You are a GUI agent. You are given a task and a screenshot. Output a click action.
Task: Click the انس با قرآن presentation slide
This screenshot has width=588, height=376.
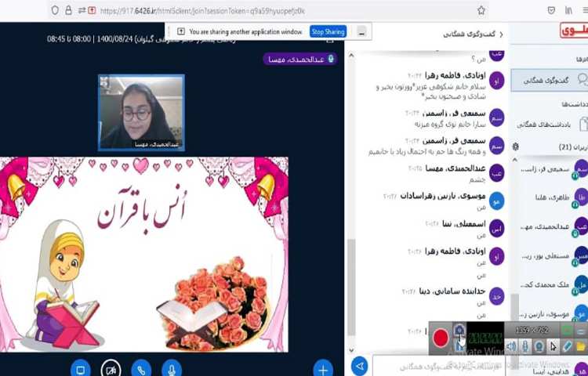(x=144, y=255)
